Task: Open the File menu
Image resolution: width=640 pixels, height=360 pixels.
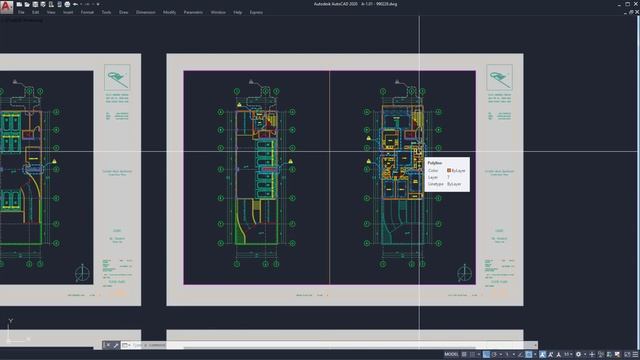Action: tap(21, 12)
